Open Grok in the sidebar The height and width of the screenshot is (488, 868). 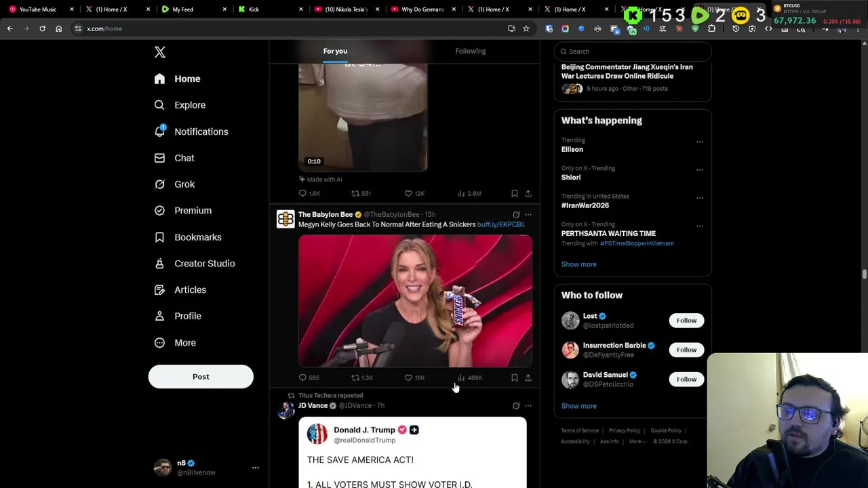(x=175, y=184)
